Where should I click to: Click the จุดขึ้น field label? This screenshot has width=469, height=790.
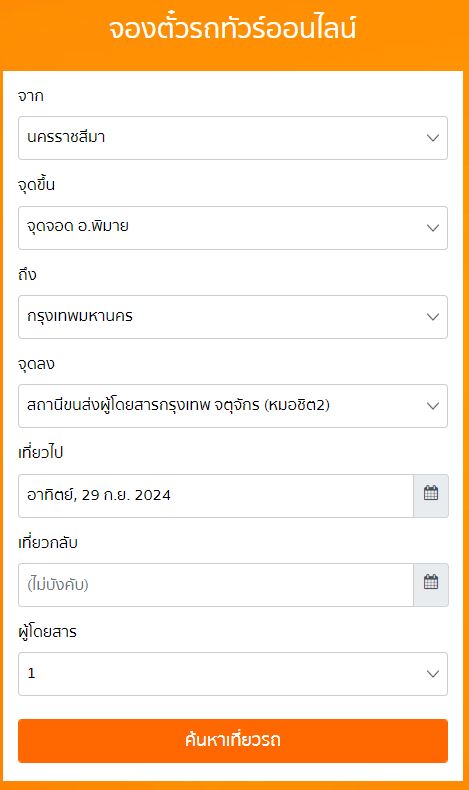pos(36,185)
